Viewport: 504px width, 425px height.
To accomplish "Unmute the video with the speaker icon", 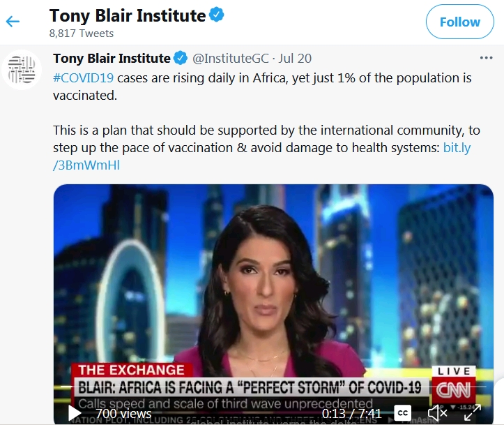I will (x=437, y=413).
